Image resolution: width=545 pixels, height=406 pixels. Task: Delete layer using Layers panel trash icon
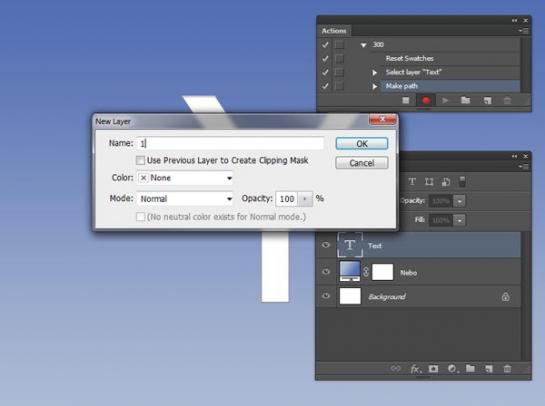tap(507, 368)
